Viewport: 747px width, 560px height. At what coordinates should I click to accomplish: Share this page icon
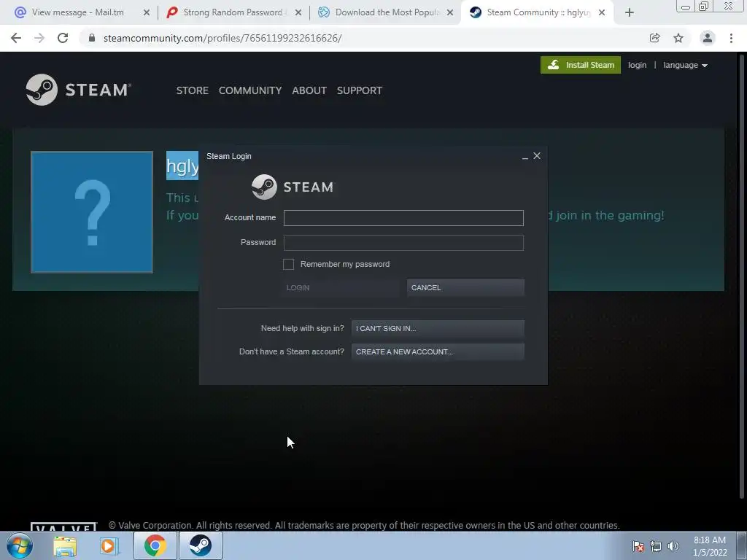[654, 38]
